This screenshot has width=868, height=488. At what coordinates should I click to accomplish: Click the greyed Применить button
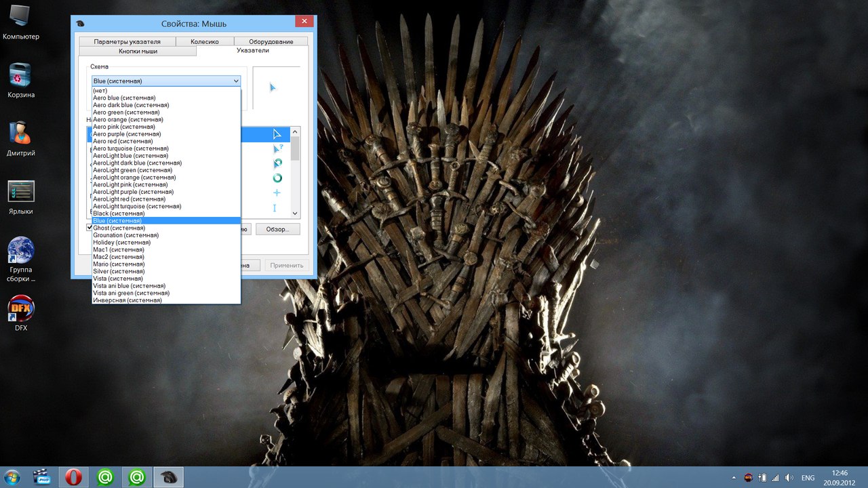287,265
